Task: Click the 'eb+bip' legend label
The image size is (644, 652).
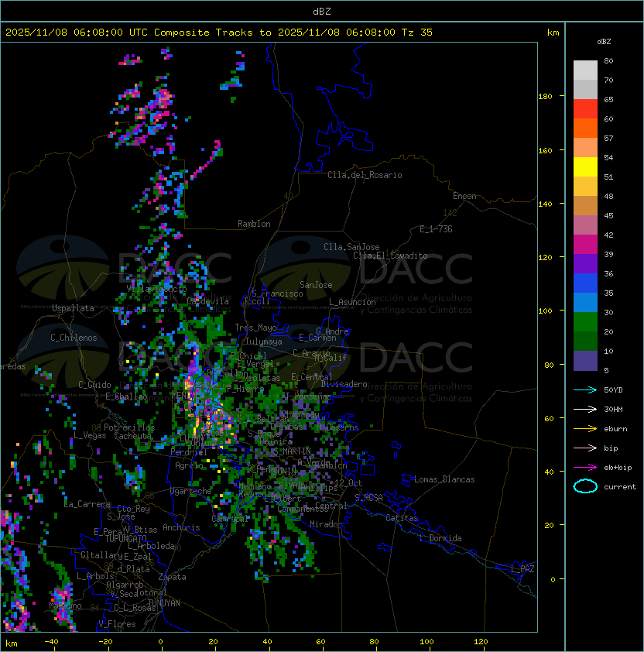Action: tap(618, 468)
